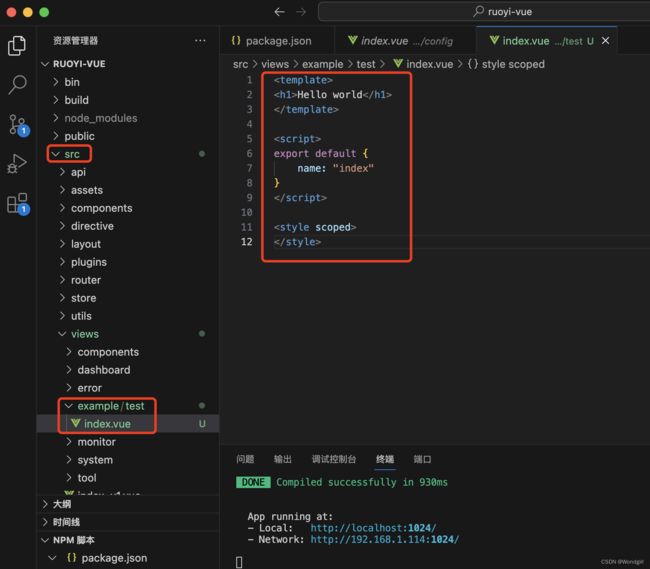
Task: Open the 192.168.1.114:1024 network link
Action: [x=385, y=539]
